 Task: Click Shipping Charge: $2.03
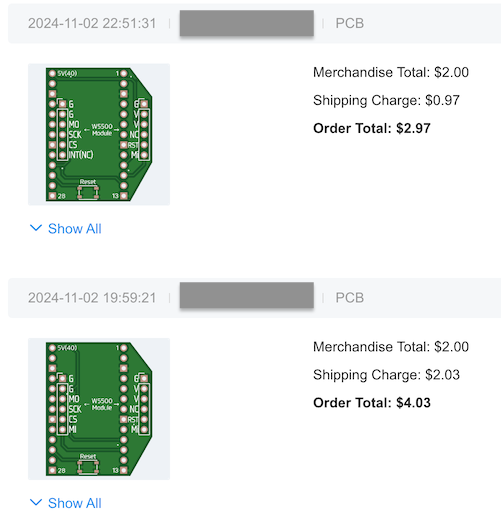click(x=386, y=374)
